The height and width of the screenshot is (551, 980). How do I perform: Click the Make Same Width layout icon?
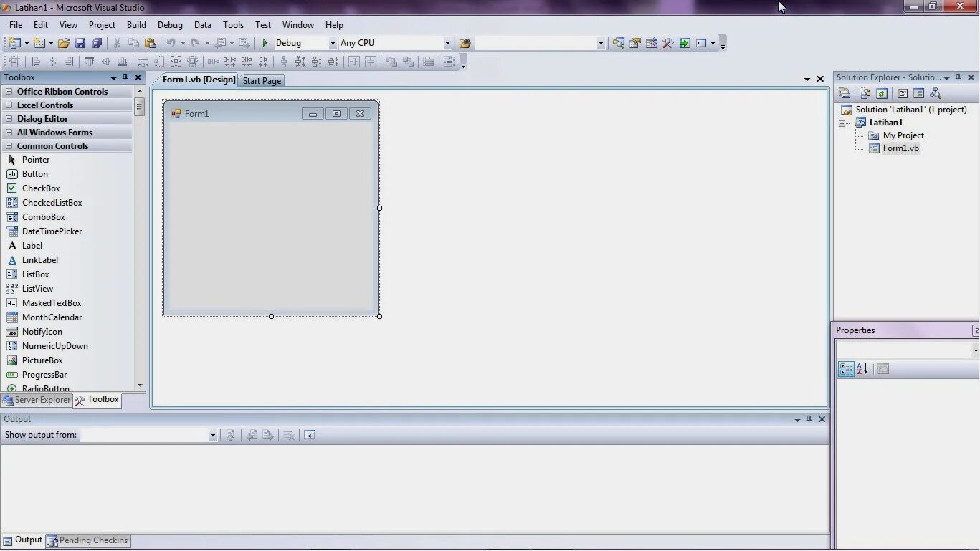tap(143, 62)
